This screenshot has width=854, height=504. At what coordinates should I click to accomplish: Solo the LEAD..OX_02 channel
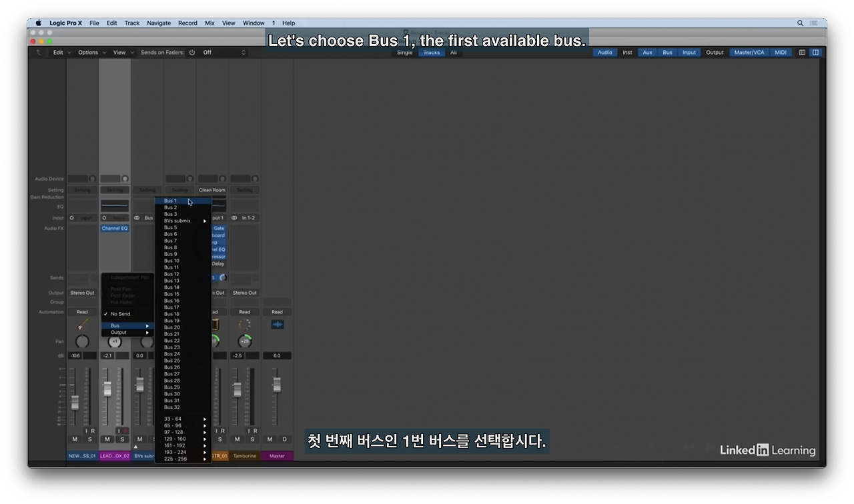pyautogui.click(x=122, y=439)
